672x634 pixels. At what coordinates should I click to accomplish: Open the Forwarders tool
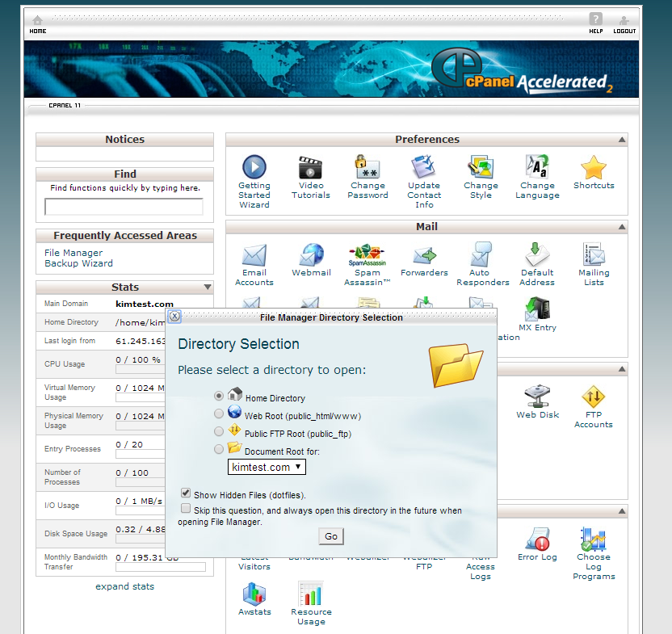click(x=424, y=253)
